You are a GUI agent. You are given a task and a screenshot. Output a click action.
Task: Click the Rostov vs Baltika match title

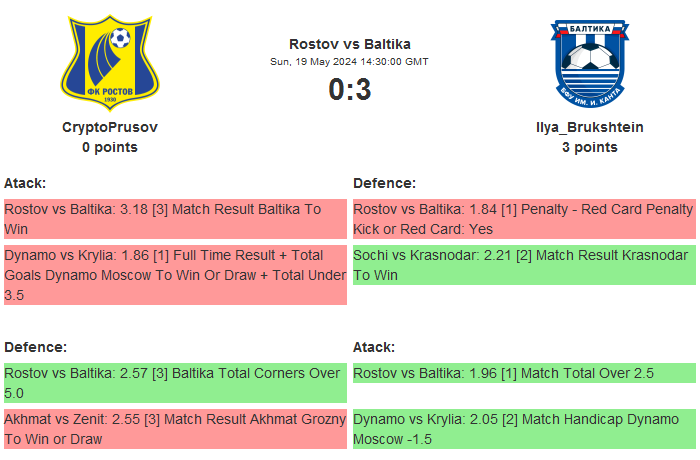pos(349,44)
